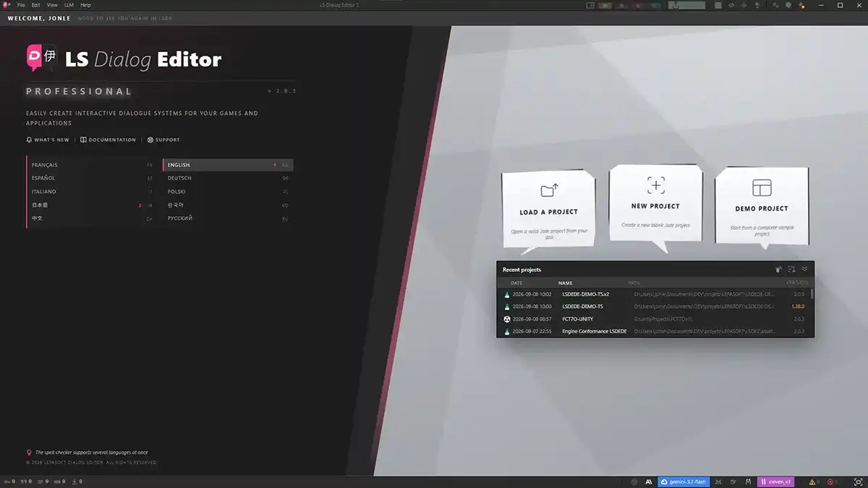The height and width of the screenshot is (488, 868).
Task: Open the View menu
Action: pos(52,5)
